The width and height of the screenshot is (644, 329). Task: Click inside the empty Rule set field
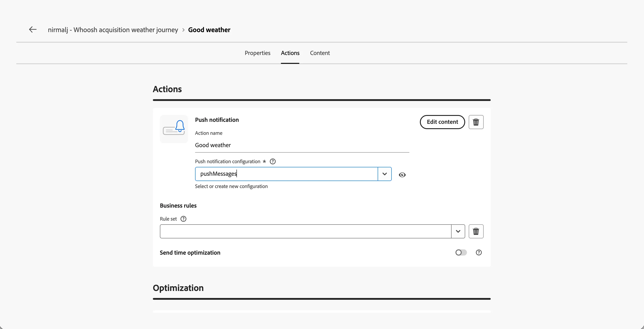(x=306, y=231)
